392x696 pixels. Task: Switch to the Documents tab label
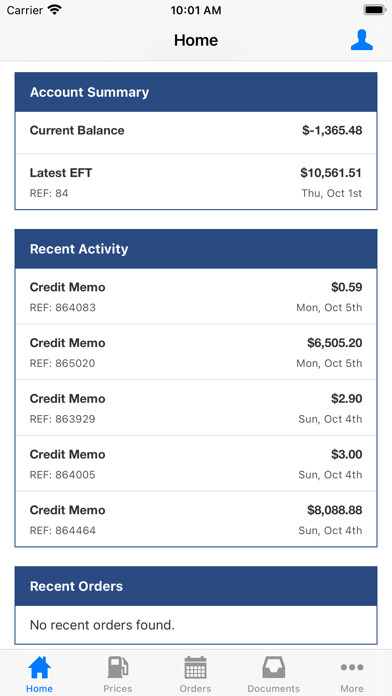coord(273,688)
